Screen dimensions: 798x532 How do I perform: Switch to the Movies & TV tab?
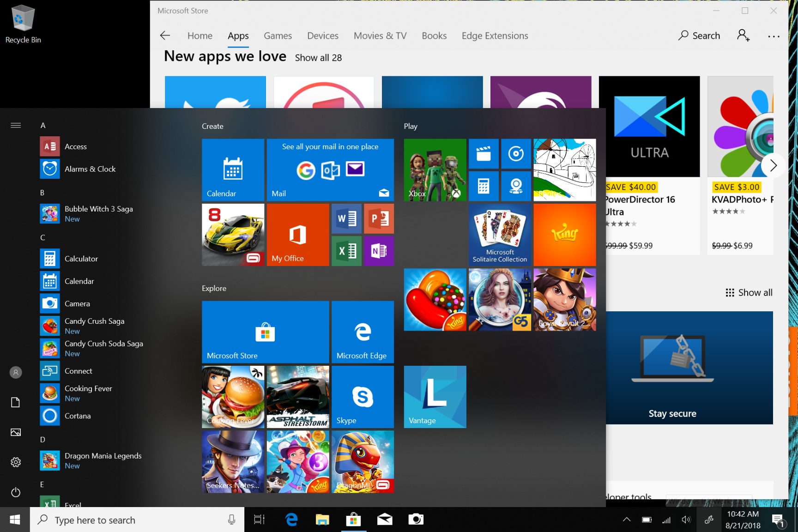pos(380,36)
